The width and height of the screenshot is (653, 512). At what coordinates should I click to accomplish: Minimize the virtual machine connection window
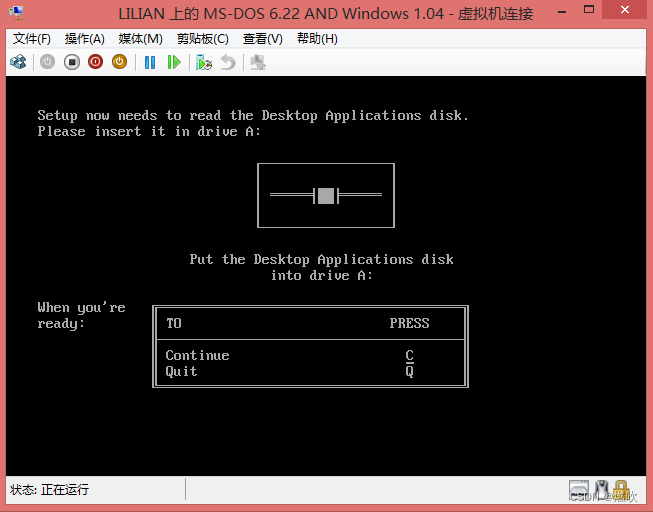point(562,11)
